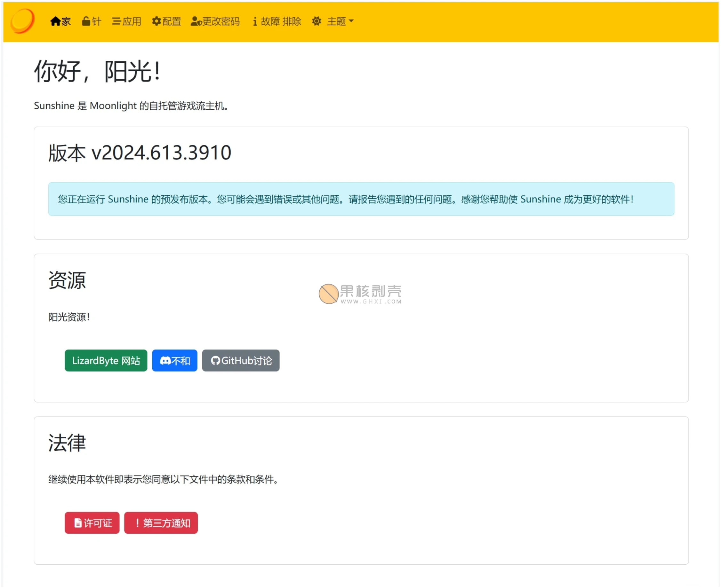The height and width of the screenshot is (588, 721).
Task: Click the Discord icon on the 不和 button
Action: (x=165, y=360)
